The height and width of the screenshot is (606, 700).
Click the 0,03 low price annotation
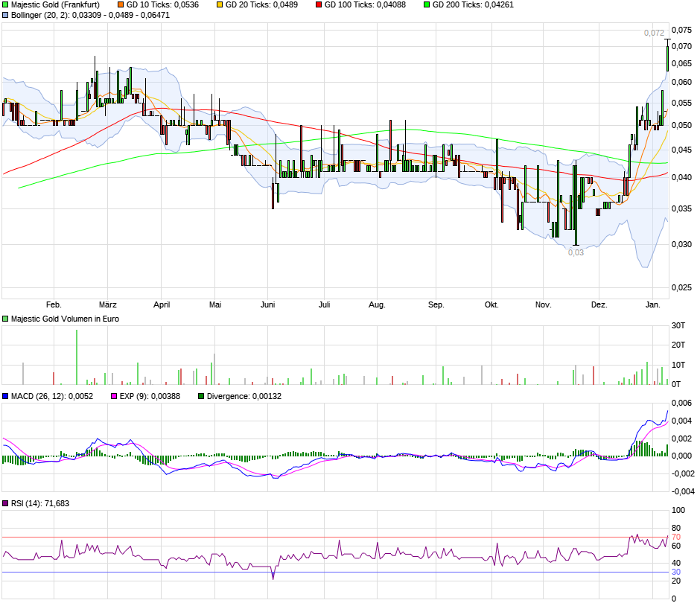[576, 252]
